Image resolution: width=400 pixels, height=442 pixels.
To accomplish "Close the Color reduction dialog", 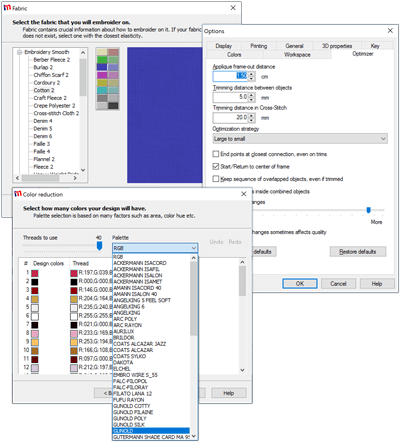I will pos(244,194).
